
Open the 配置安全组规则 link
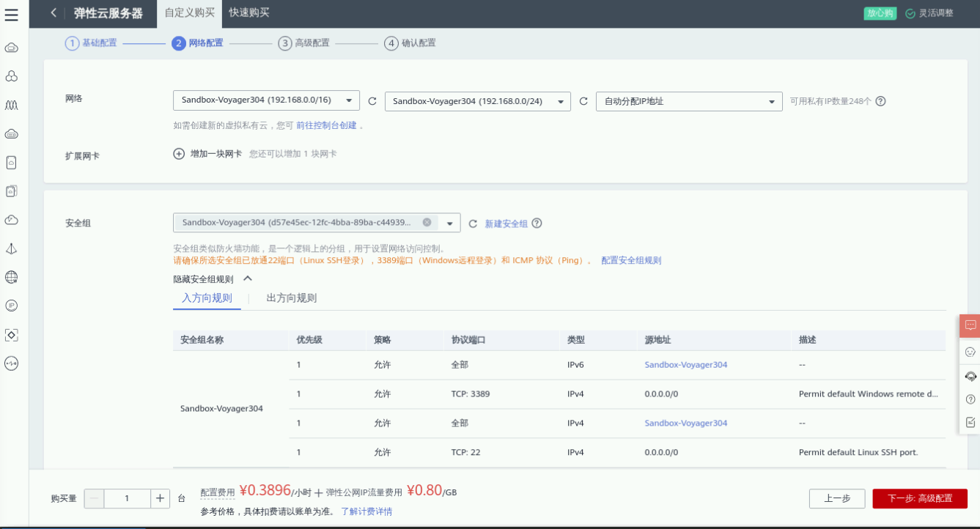pos(631,260)
